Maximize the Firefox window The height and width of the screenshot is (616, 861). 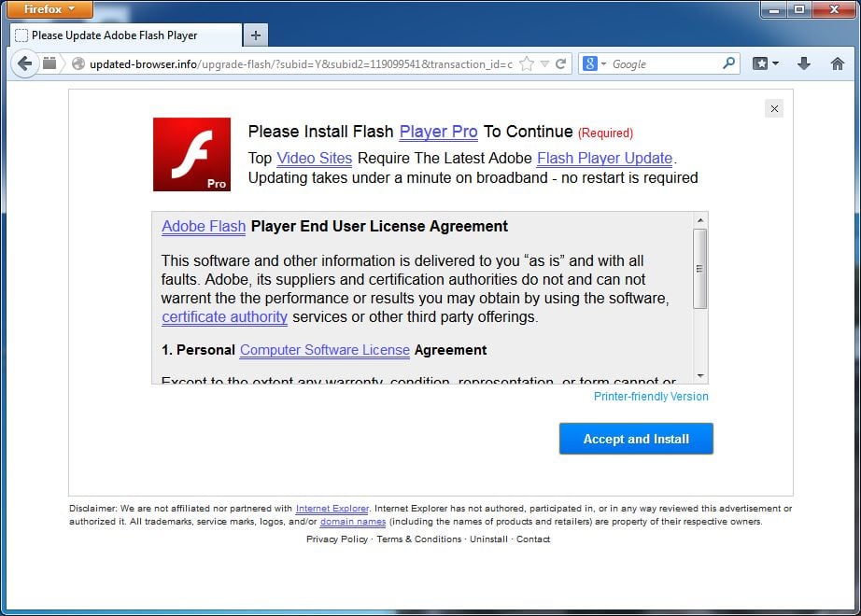[799, 9]
